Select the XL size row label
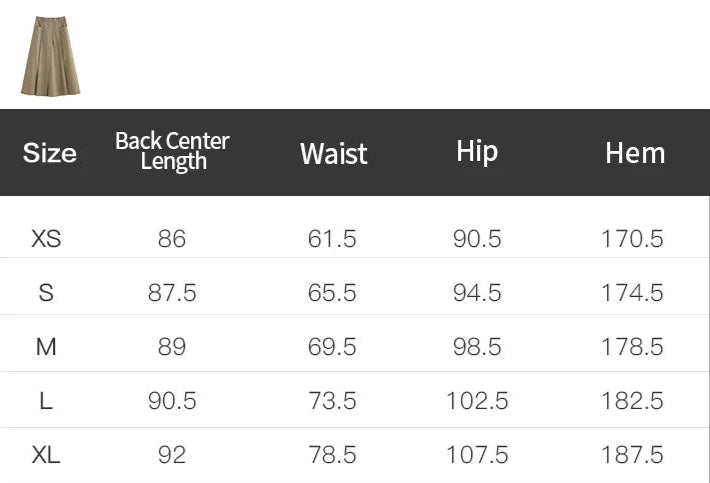Screen dimensions: 710x483 (x=46, y=455)
